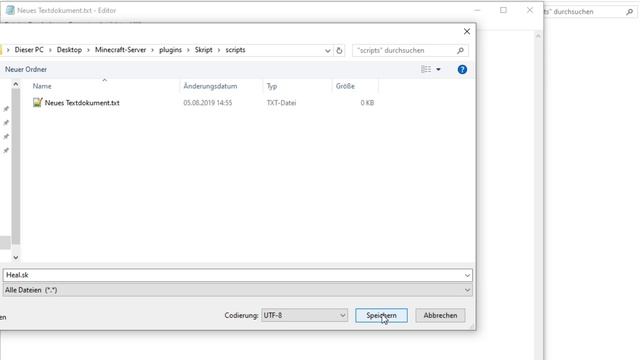This screenshot has width=640, height=360.
Task: Open the address bar history dropdown
Action: click(x=327, y=51)
